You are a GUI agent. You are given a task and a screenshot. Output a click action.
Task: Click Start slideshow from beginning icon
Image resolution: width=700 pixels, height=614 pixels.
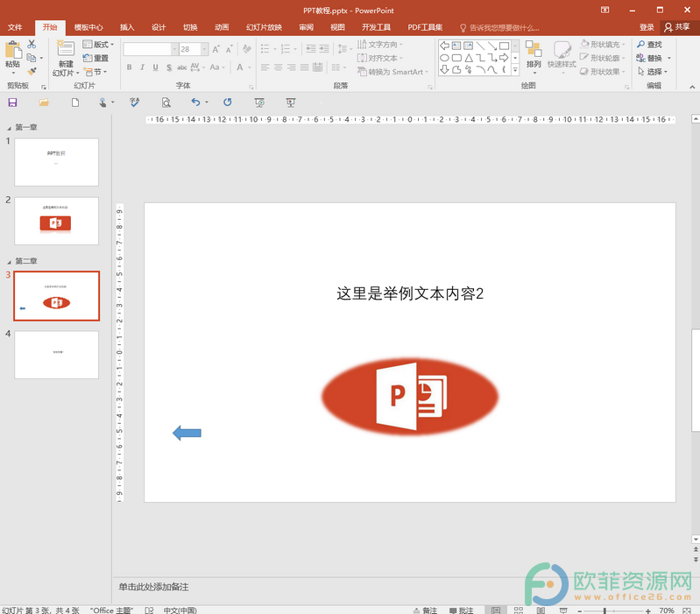259,102
